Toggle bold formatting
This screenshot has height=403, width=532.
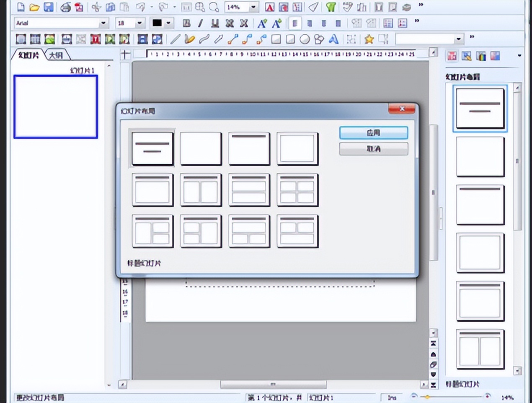coord(186,23)
